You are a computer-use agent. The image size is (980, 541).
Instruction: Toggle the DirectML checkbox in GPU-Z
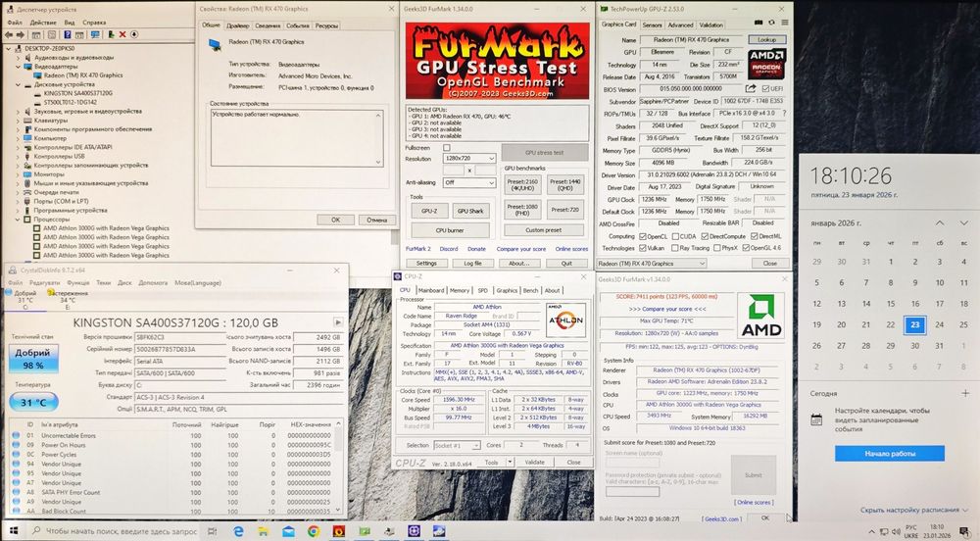[754, 237]
